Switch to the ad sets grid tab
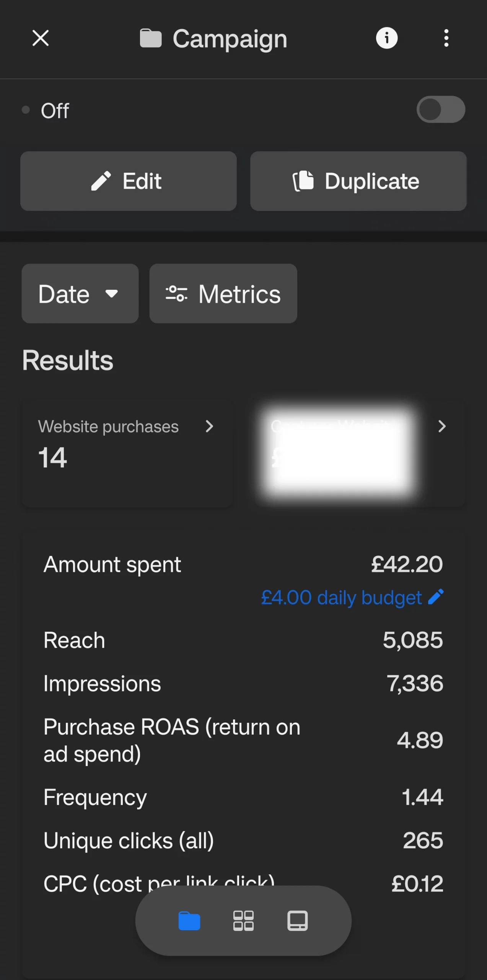This screenshot has height=980, width=487. coord(243,921)
